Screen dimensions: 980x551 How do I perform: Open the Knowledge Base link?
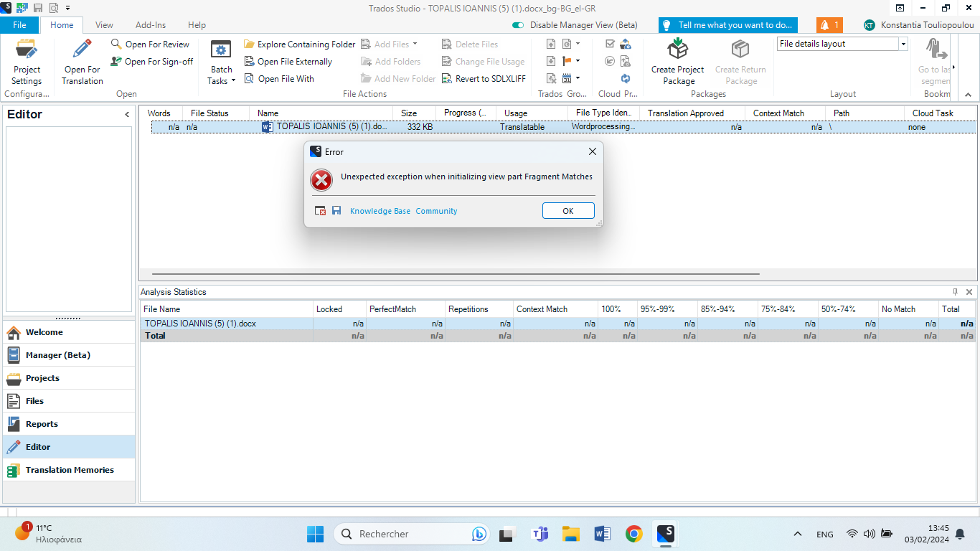[380, 211]
